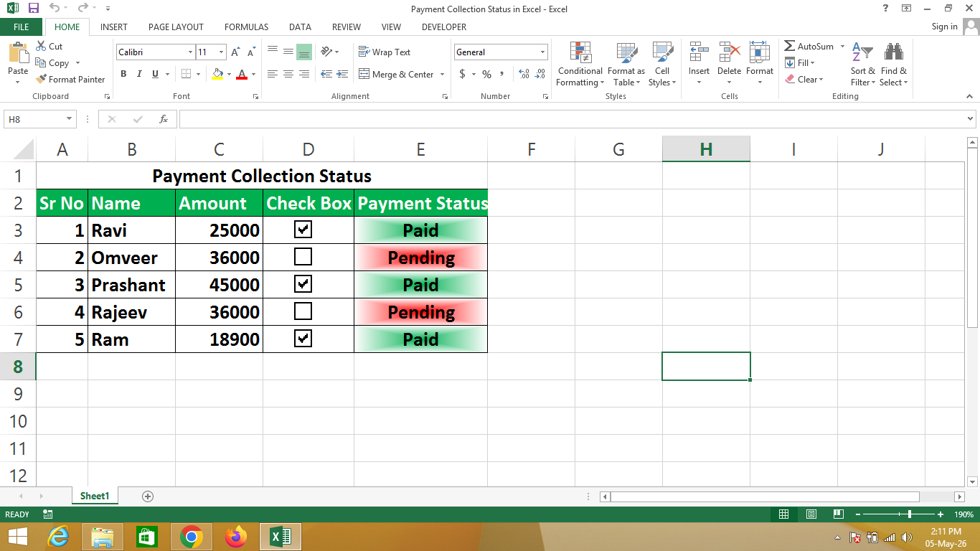Switch to Page Break Preview
Image resolution: width=980 pixels, height=551 pixels.
point(838,514)
